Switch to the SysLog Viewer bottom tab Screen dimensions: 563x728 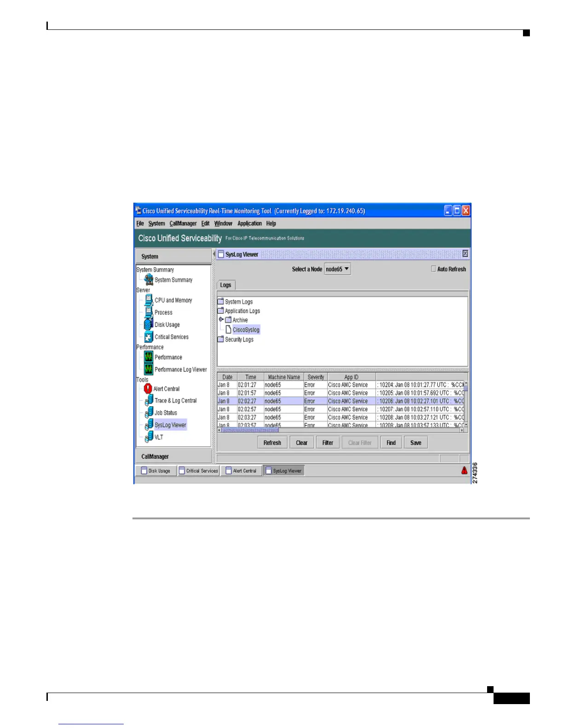tap(283, 471)
